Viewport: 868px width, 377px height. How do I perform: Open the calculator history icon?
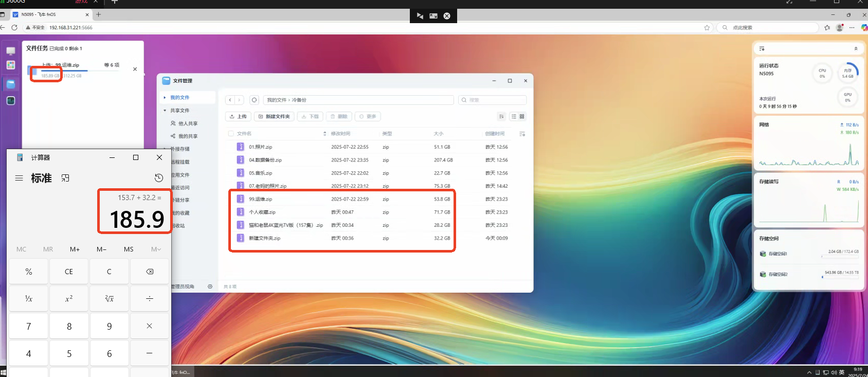159,178
